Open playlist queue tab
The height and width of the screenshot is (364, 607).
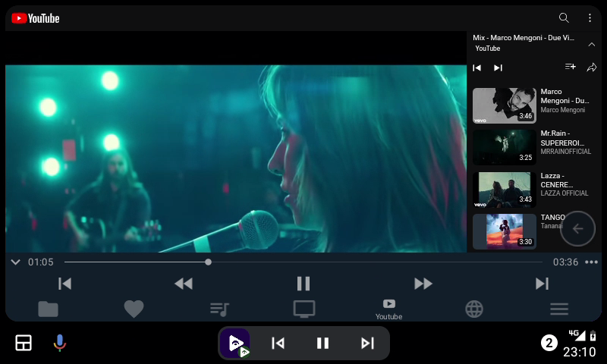pyautogui.click(x=219, y=309)
